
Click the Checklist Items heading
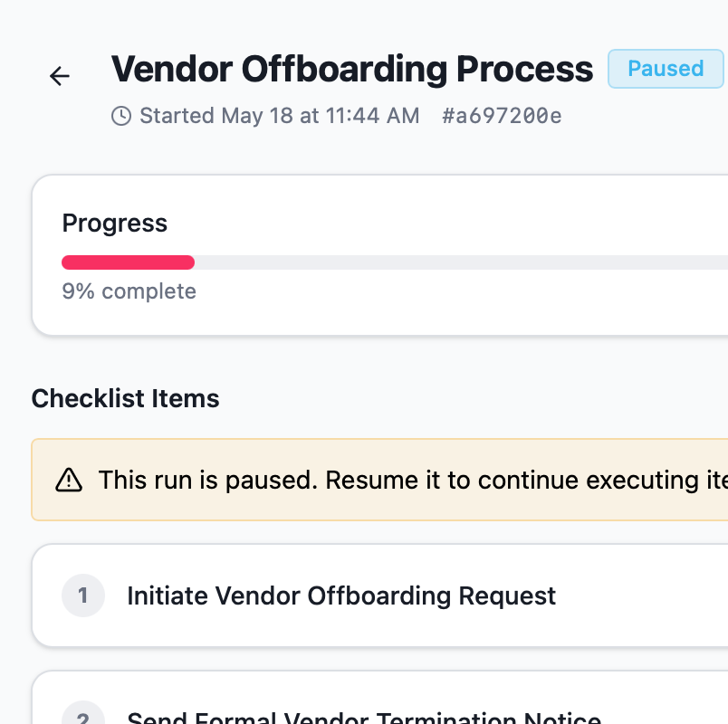coord(125,398)
